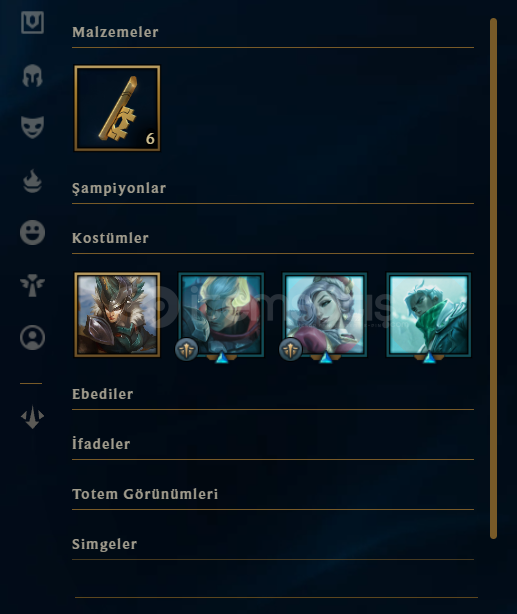The width and height of the screenshot is (517, 614).
Task: Open the loot chest sidebar icon
Action: pos(32,22)
